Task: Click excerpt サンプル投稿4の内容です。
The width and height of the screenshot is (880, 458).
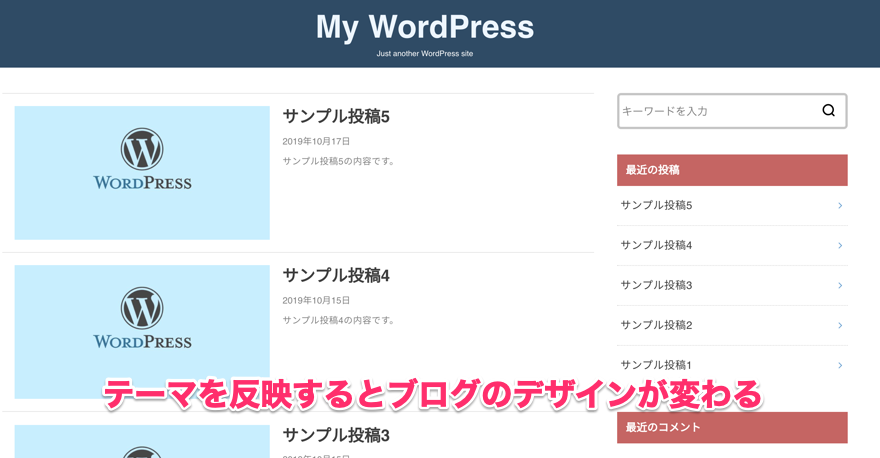Action: tap(338, 320)
